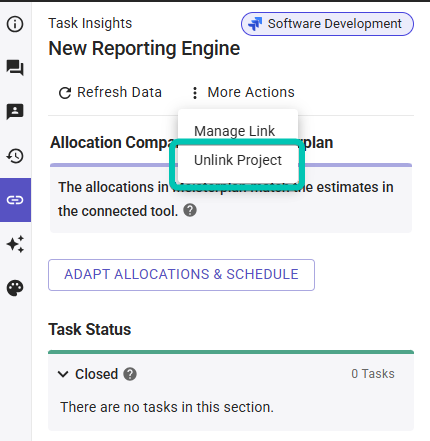Open the sparkles AI sidebar icon
Viewport: 430px width, 441px height.
point(15,244)
